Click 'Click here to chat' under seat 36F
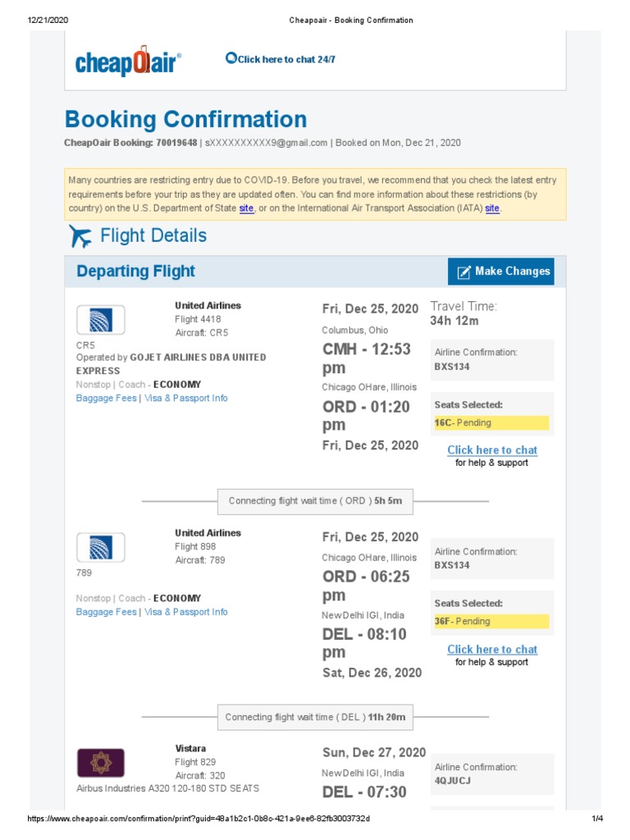 click(492, 649)
